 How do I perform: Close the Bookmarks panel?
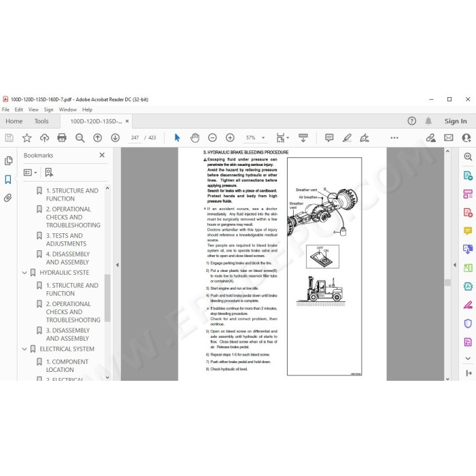pos(102,155)
